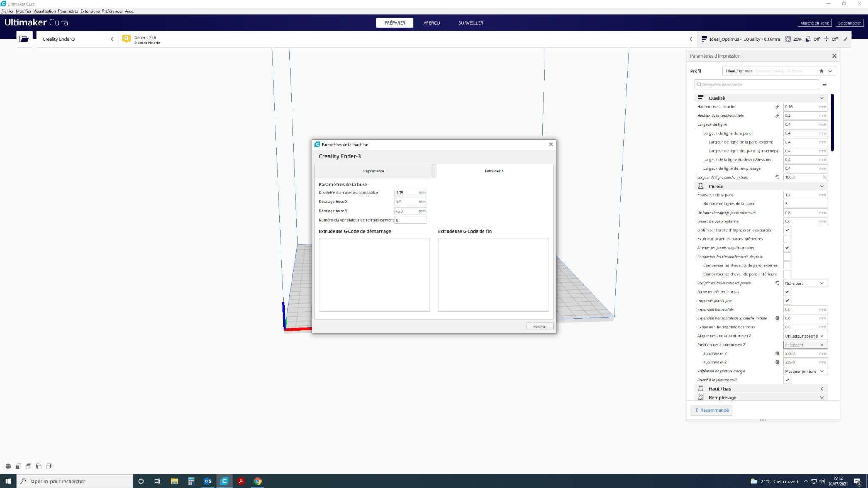Open file using the folder icon
This screenshot has height=488, width=868.
tap(24, 39)
